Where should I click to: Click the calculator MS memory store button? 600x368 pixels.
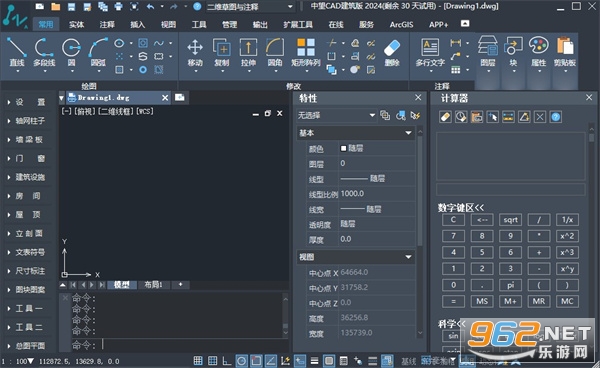pyautogui.click(x=482, y=301)
